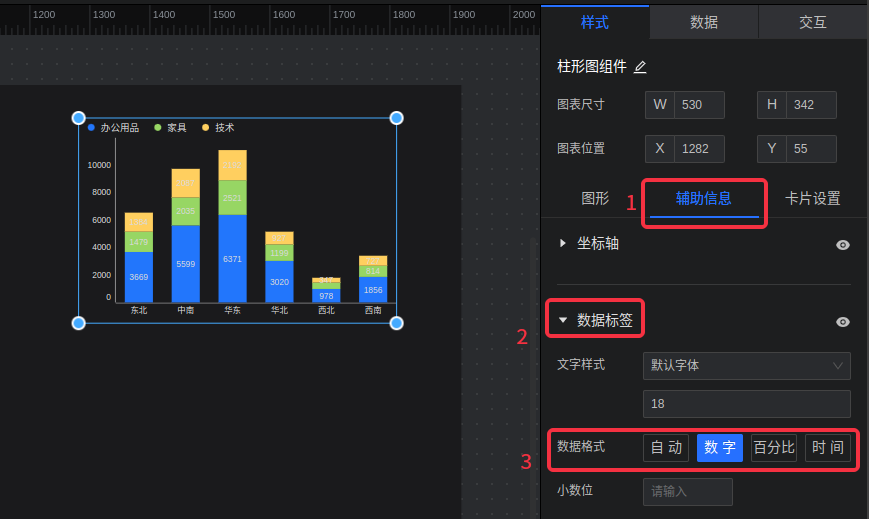Click the bottom-left resize handle of chart
Screen dimensions: 869x519
tap(79, 322)
